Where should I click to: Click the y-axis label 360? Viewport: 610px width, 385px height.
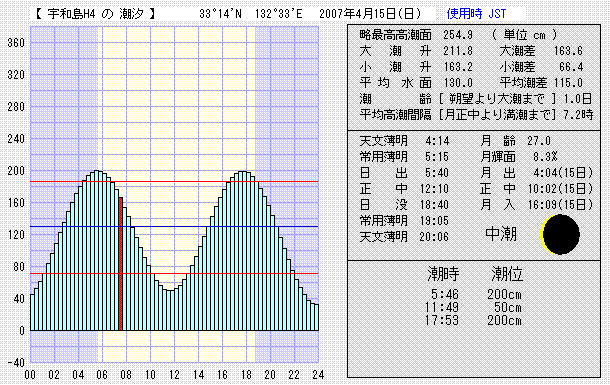pos(16,43)
